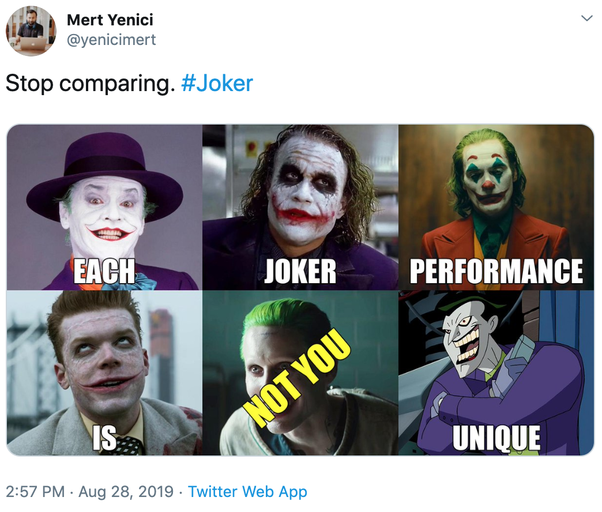Click the 'JOKER' caption on the meme
The height and width of the screenshot is (512, 602).
coord(300,270)
